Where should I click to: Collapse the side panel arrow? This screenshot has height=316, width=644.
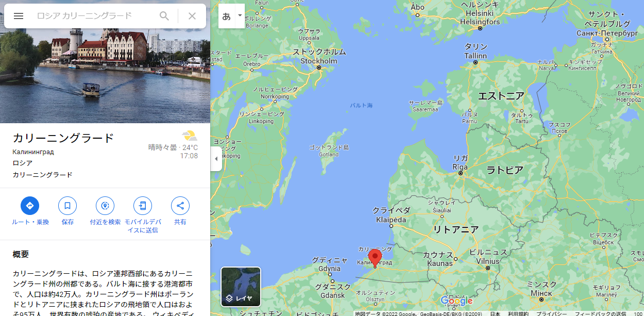point(216,159)
